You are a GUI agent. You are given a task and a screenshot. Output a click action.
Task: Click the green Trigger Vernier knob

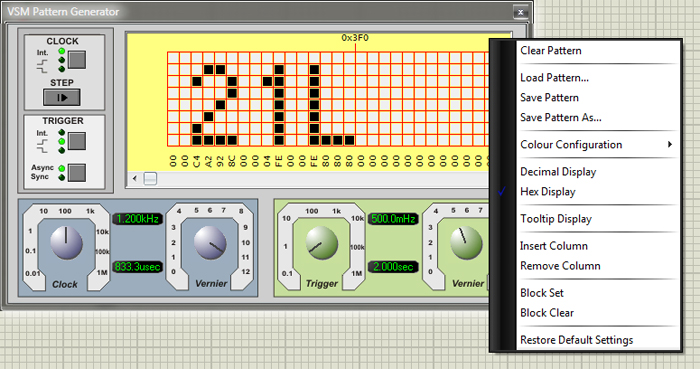(466, 243)
